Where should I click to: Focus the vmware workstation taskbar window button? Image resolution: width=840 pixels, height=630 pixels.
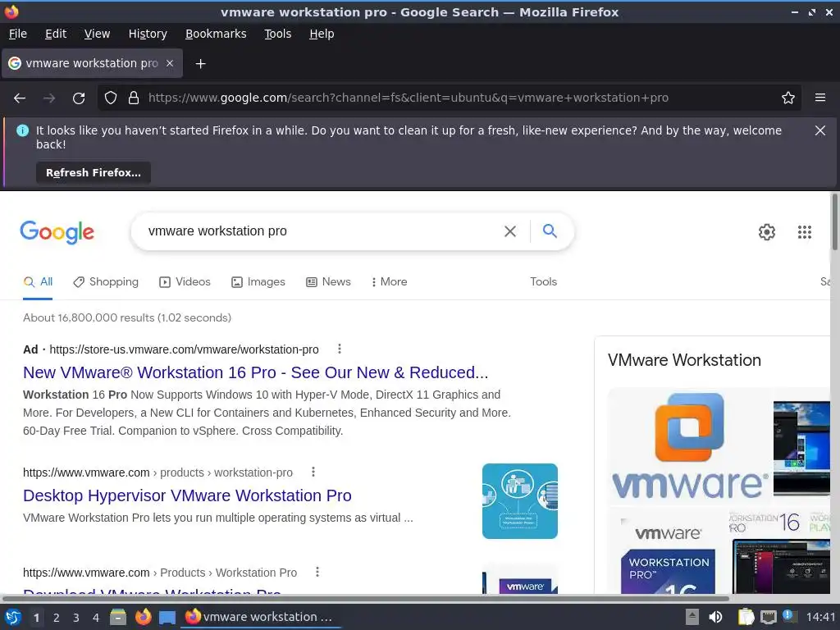[260, 617]
